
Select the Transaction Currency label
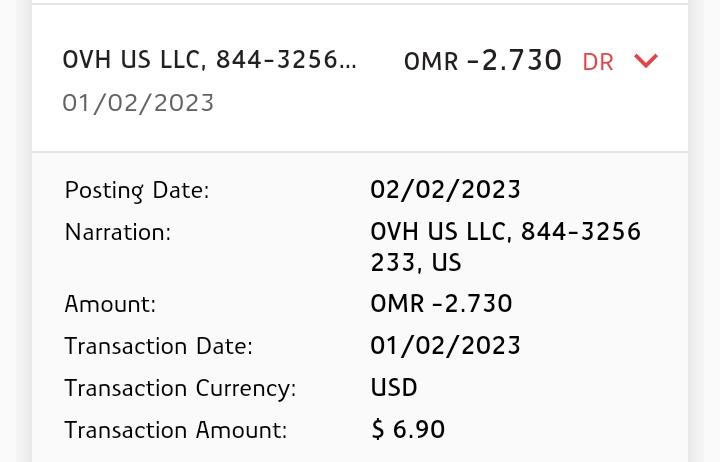pyautogui.click(x=180, y=388)
